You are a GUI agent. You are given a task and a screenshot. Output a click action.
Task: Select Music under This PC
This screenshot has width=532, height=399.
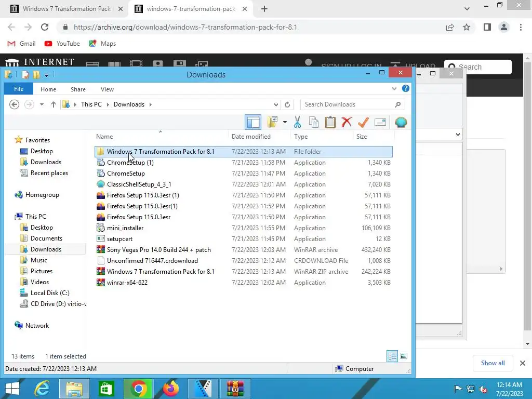click(38, 260)
